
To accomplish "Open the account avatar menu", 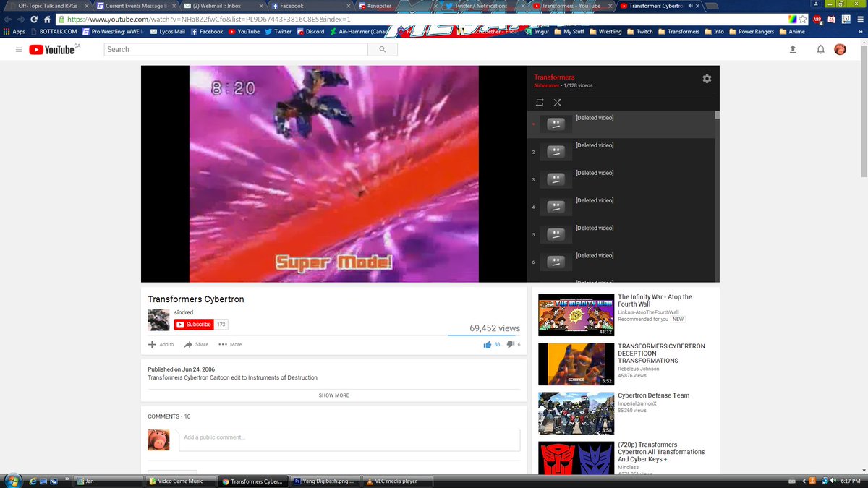I will pyautogui.click(x=840, y=49).
